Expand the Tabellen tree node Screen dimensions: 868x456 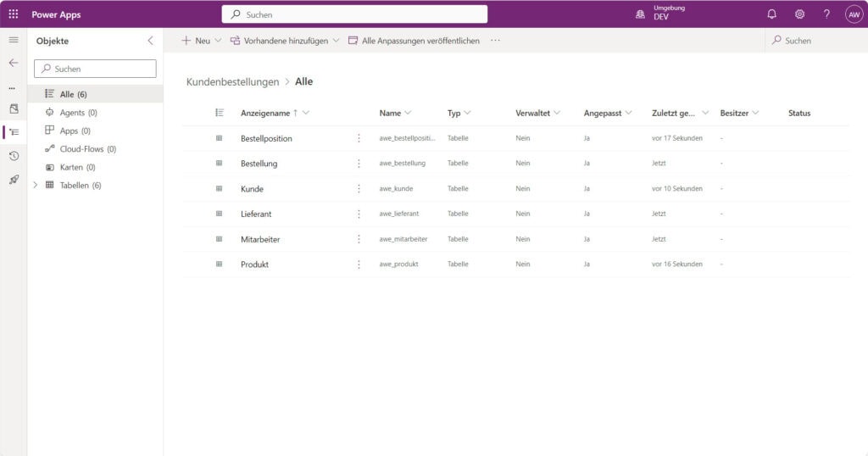[x=36, y=186]
